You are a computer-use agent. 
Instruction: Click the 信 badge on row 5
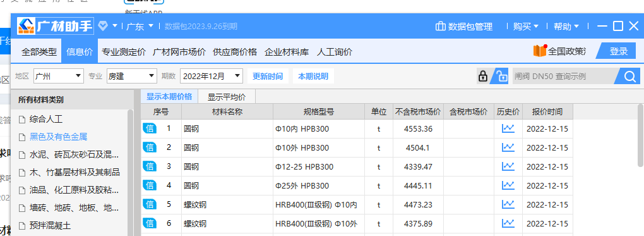pyautogui.click(x=150, y=204)
